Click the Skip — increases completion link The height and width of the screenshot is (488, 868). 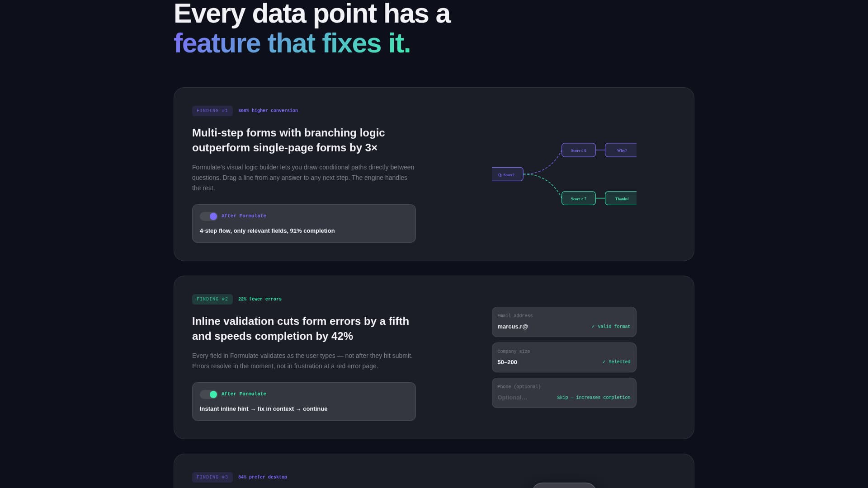click(594, 397)
